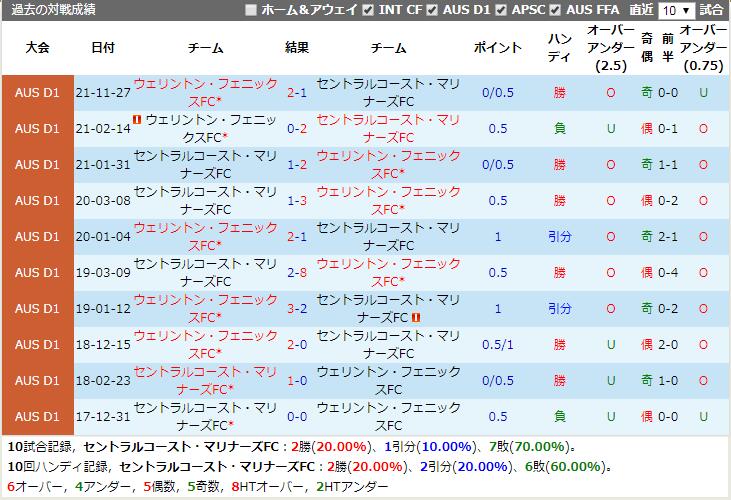Viewport: 731px width, 500px height.
Task: Uncheck the INT CF filter checkbox
Action: pyautogui.click(x=368, y=10)
